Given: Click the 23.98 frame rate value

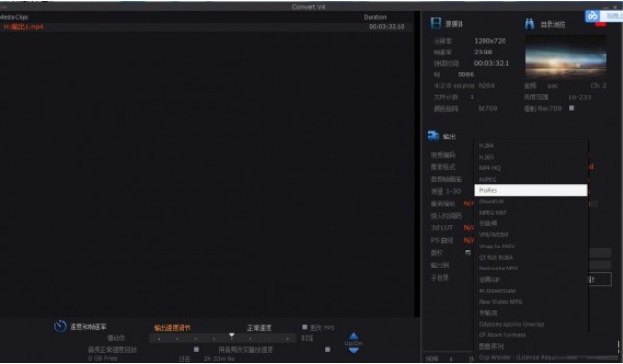Looking at the screenshot, I should (483, 52).
